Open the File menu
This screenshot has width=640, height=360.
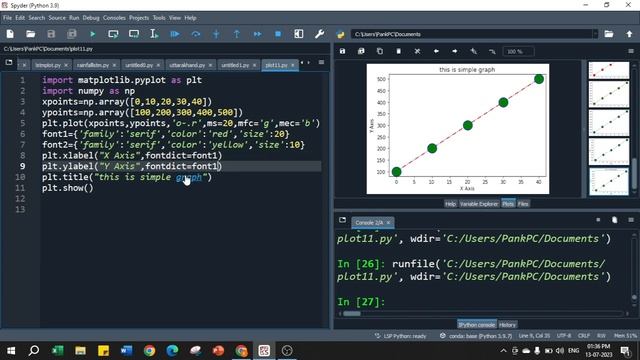7,18
